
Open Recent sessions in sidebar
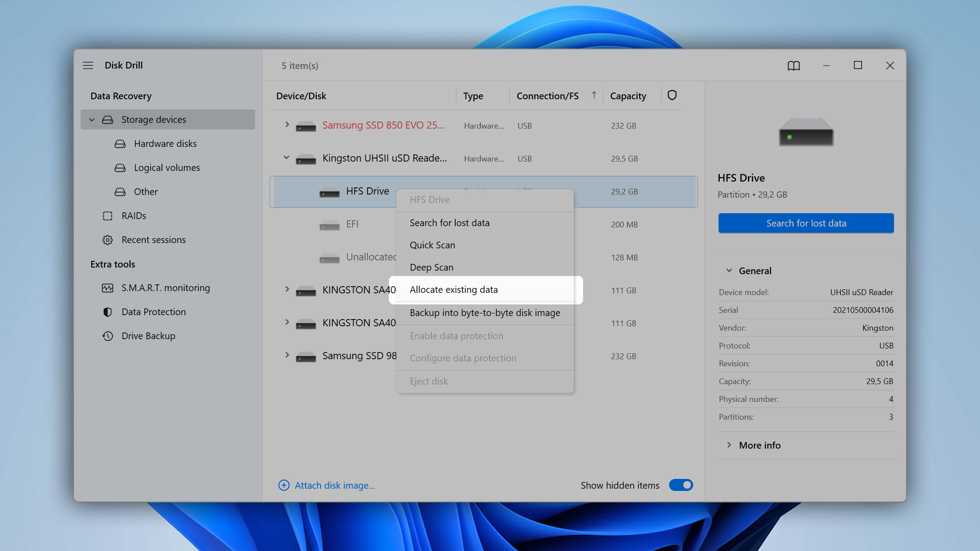[154, 240]
